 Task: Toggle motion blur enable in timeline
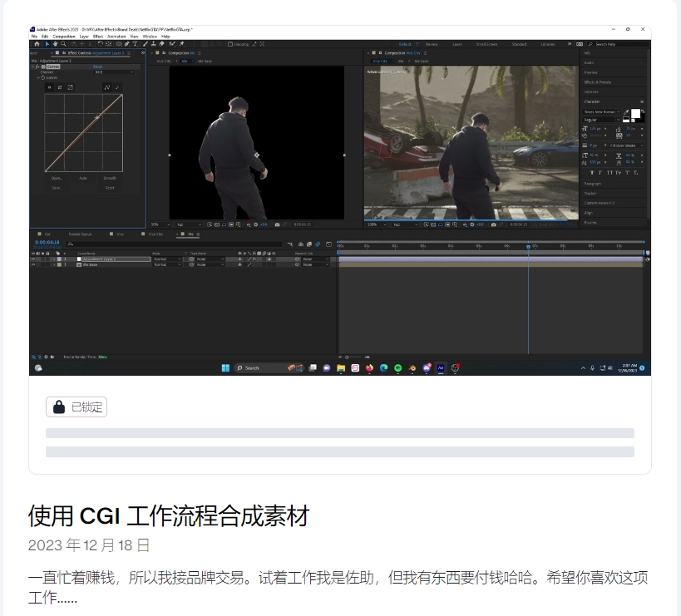pyautogui.click(x=318, y=244)
